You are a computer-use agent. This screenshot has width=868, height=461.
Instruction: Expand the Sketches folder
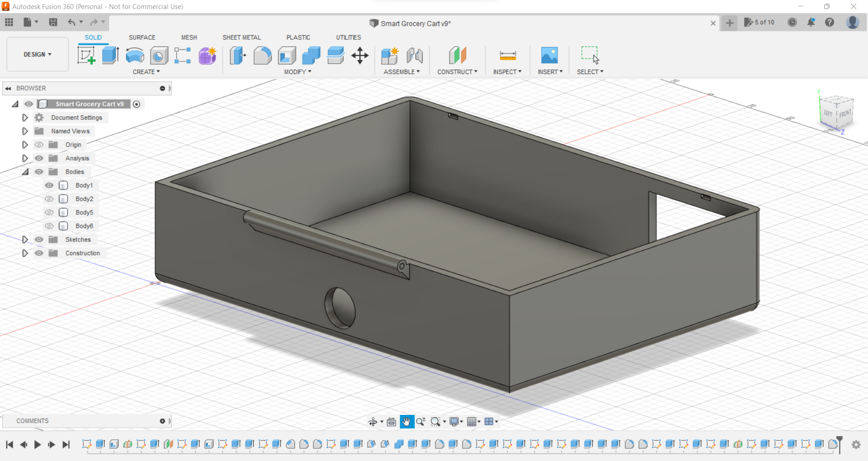(25, 240)
